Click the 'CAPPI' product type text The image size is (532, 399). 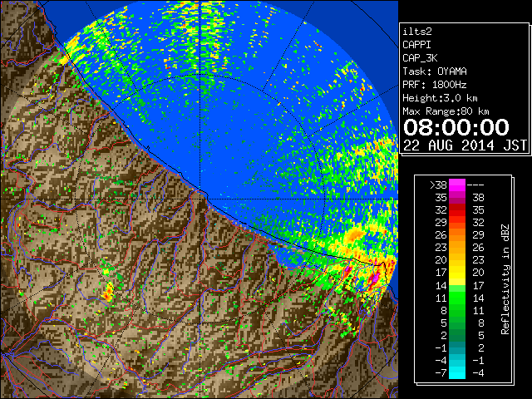coord(416,45)
